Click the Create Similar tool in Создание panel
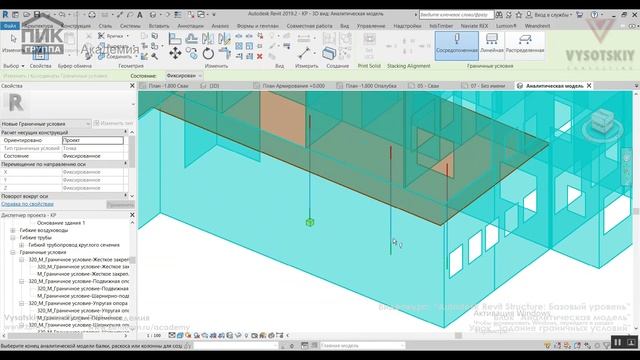 click(x=329, y=53)
